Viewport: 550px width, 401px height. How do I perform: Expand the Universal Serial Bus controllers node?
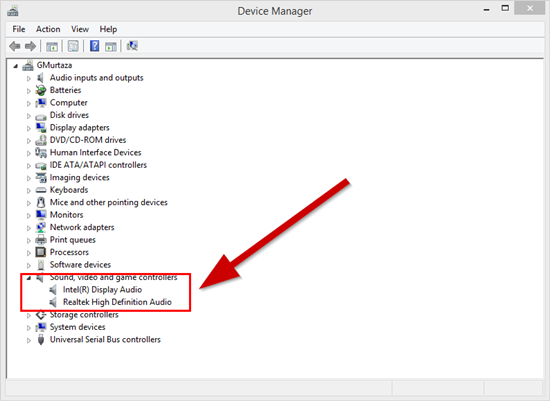point(29,340)
